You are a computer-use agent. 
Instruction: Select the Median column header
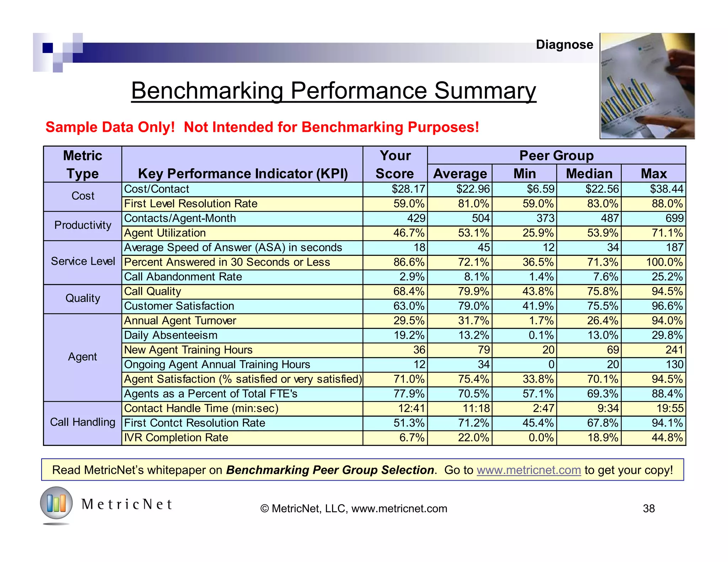tap(589, 174)
